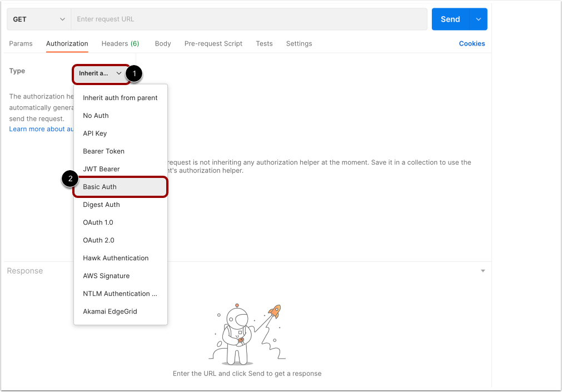Open the Send button dropdown arrow
The image size is (562, 392).
pyautogui.click(x=479, y=18)
